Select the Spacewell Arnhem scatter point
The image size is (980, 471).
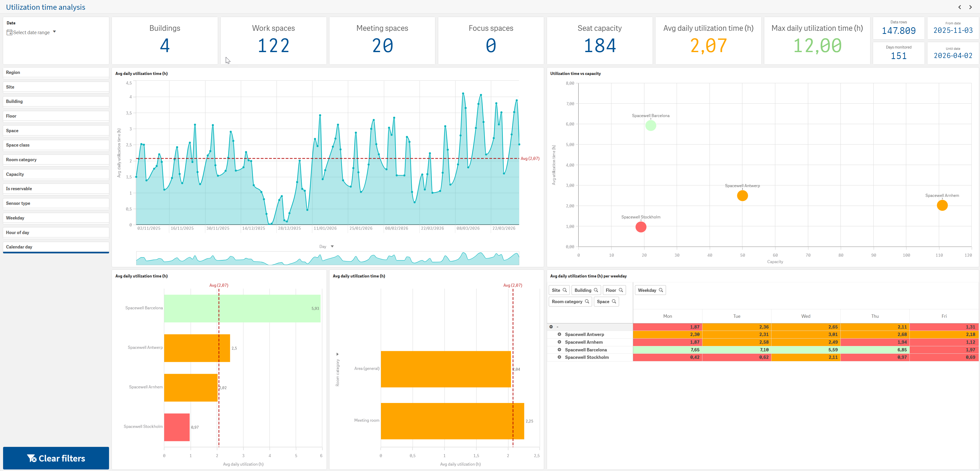(942, 205)
